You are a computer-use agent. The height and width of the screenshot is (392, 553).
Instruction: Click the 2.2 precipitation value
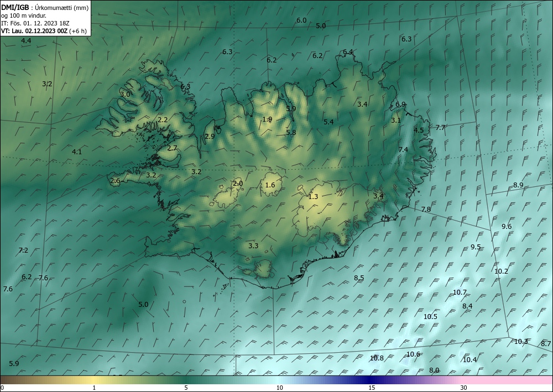(x=163, y=120)
